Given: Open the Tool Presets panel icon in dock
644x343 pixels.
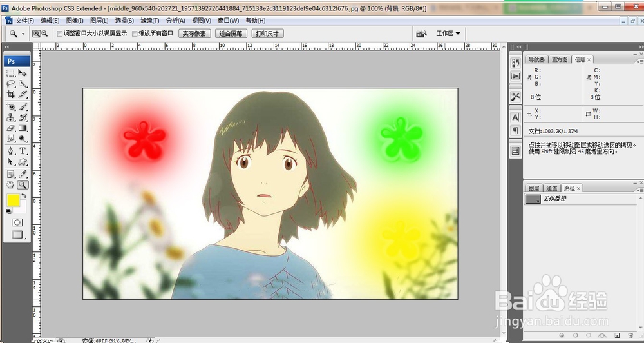Looking at the screenshot, I should (x=515, y=97).
